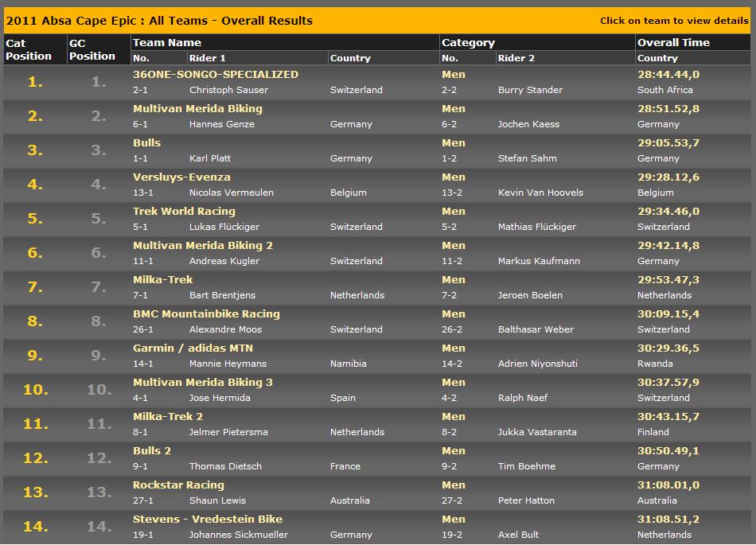Open the BMC Mountainbike Racing team

pos(206,313)
